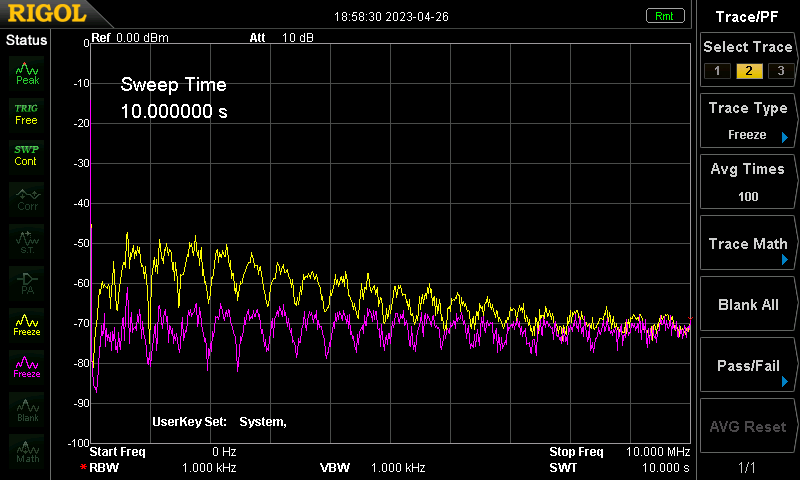Select the magenta Freeze trace icon

[x=27, y=367]
